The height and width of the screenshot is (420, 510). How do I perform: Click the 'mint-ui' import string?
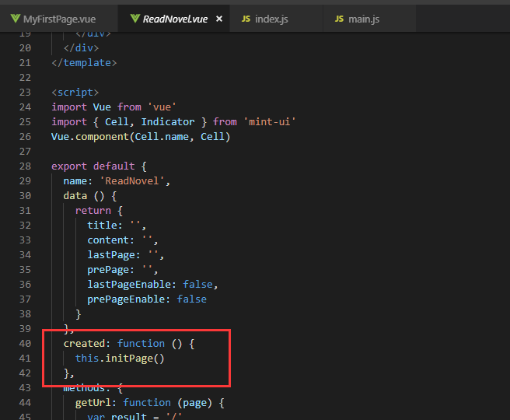(x=269, y=122)
